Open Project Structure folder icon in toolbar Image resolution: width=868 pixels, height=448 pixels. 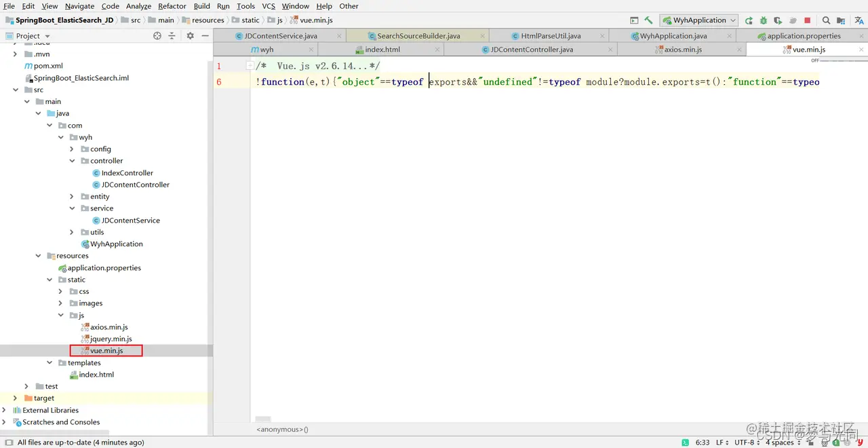(841, 20)
